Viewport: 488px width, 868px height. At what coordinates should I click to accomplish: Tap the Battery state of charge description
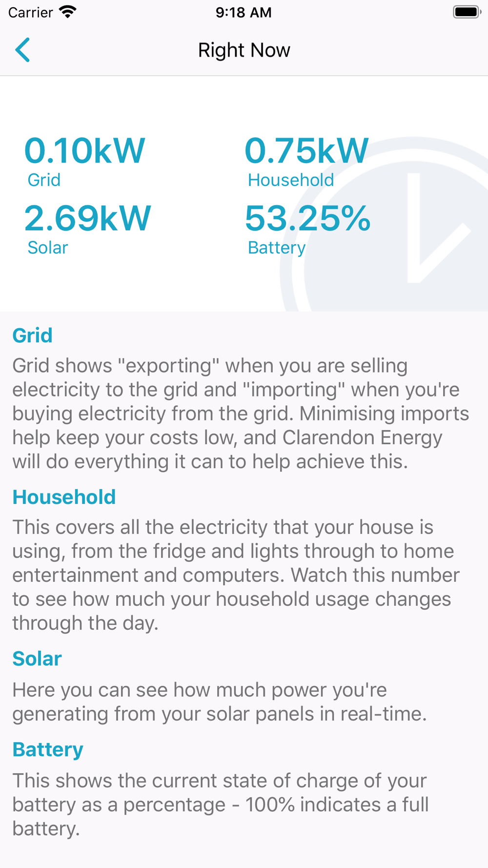(220, 804)
